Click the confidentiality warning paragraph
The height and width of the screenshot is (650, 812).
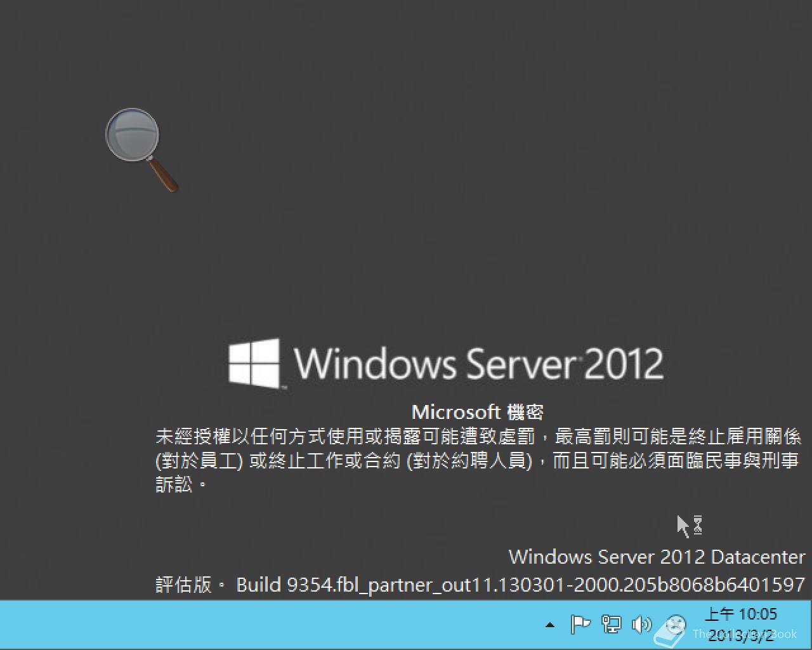(x=478, y=460)
